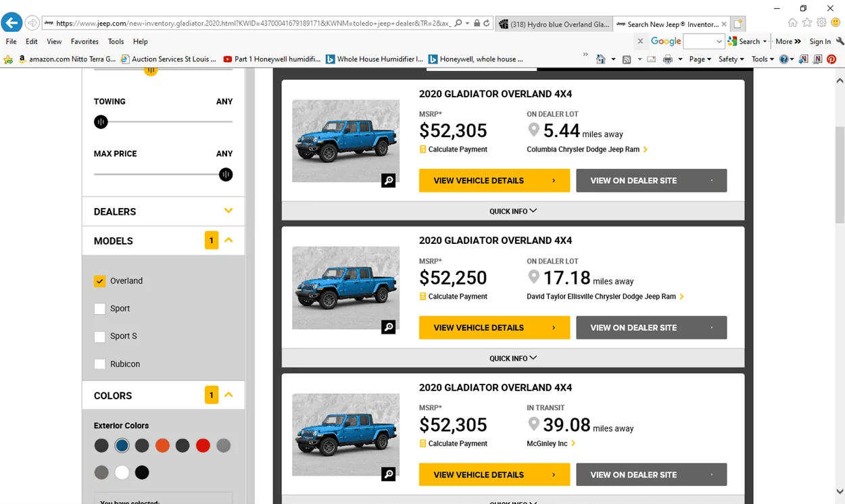Open the browser settings gear icon
The width and height of the screenshot is (845, 504).
pos(821,23)
